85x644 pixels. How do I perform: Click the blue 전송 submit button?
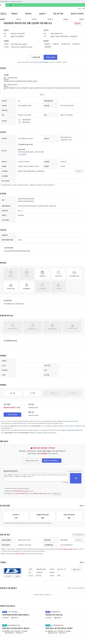(x=76, y=478)
